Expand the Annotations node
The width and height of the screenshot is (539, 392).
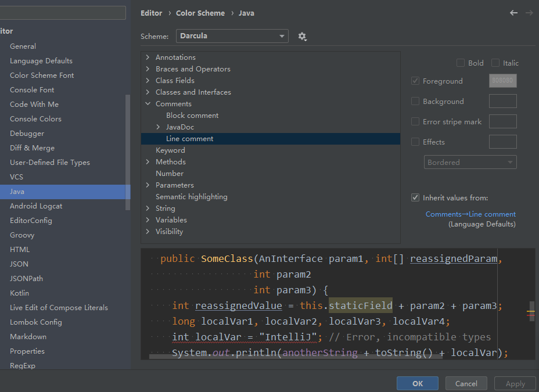tap(148, 57)
